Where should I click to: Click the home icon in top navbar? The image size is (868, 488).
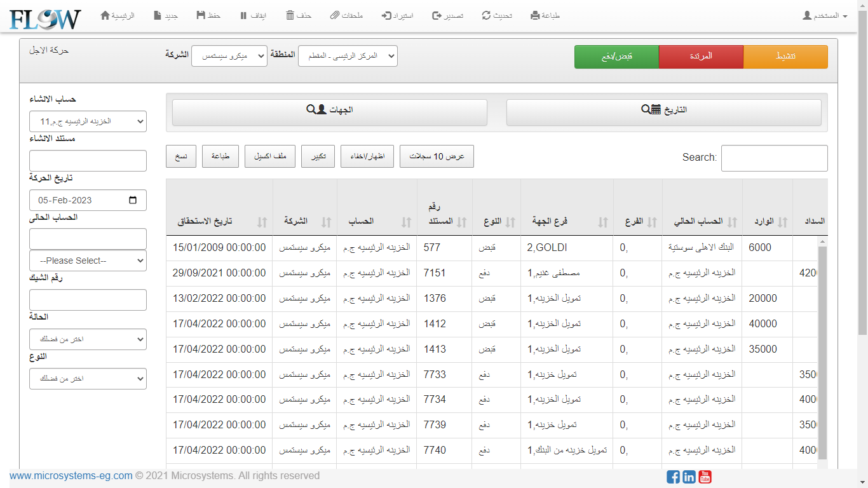coord(105,15)
